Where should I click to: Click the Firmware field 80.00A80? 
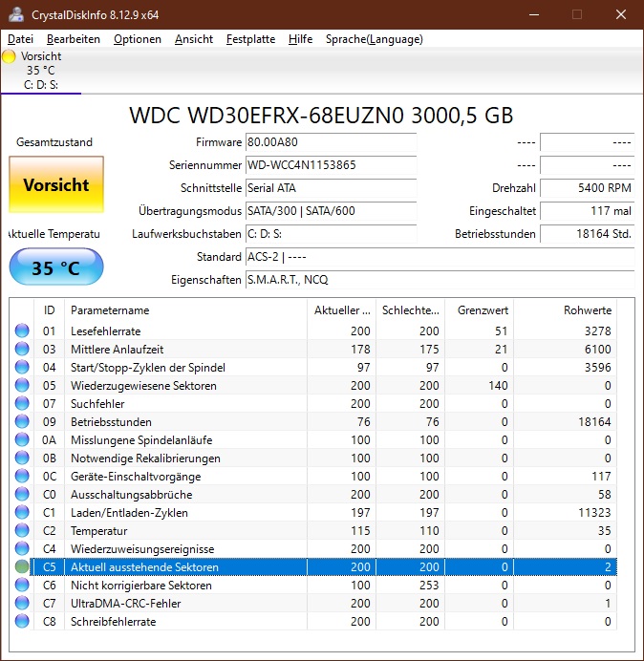coord(331,142)
